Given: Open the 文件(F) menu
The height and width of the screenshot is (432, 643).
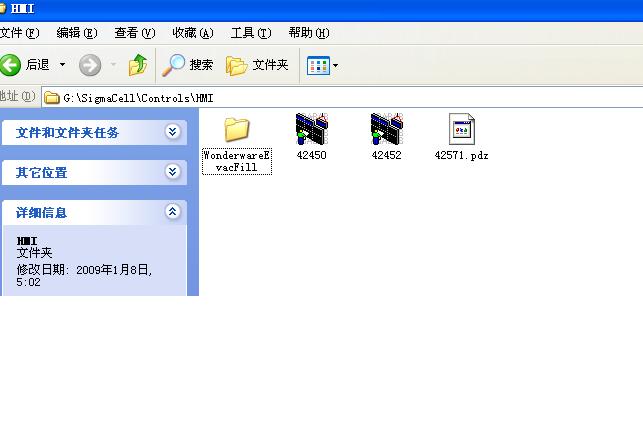Looking at the screenshot, I should [19, 33].
